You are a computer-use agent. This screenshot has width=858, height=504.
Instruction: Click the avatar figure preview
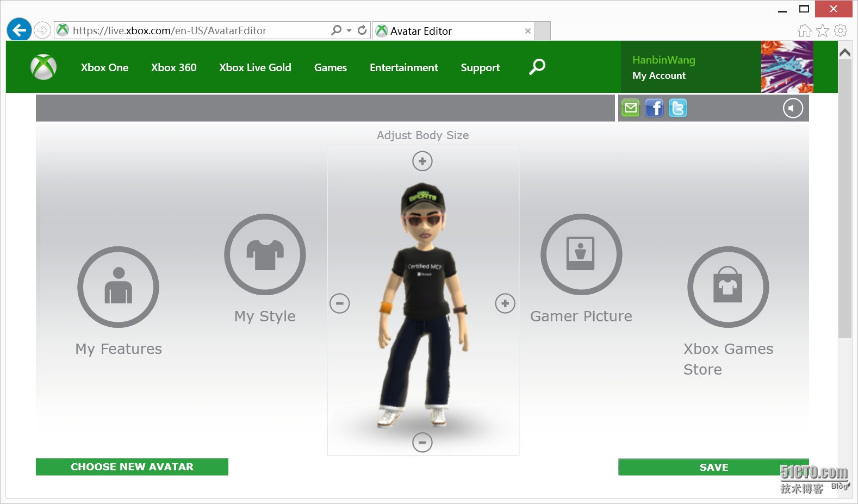pyautogui.click(x=422, y=304)
